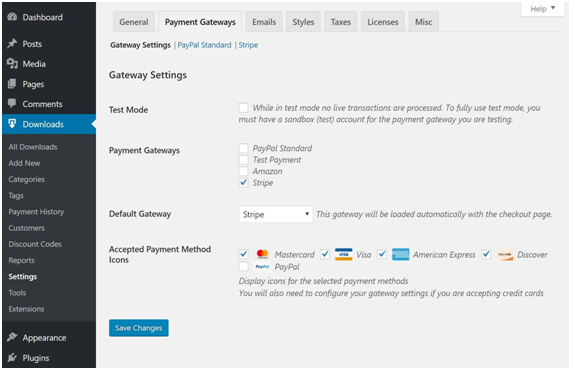Open All Downloads submenu item
This screenshot has width=572, height=370.
click(33, 147)
